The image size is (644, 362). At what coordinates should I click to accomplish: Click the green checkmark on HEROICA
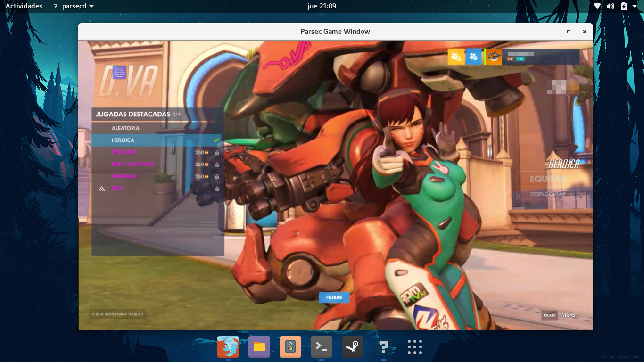(216, 140)
